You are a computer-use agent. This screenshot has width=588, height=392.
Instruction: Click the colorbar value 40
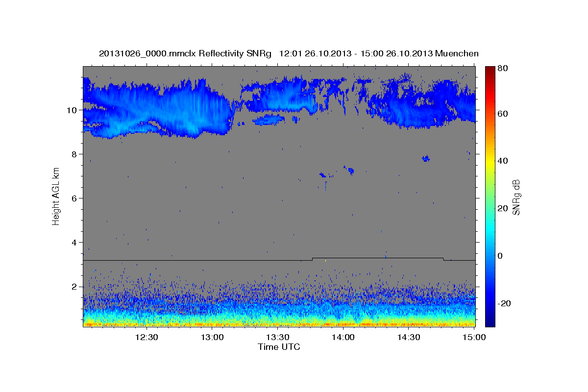[503, 161]
